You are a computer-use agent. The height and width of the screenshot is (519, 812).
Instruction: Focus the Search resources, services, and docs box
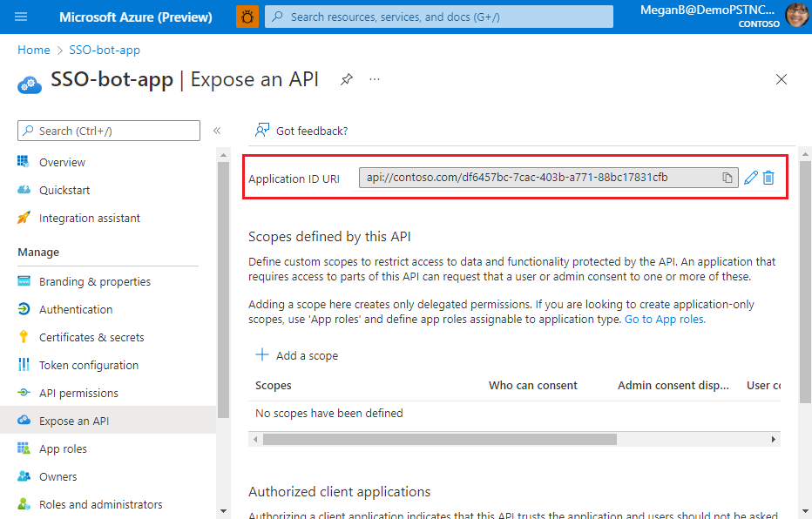click(x=438, y=17)
